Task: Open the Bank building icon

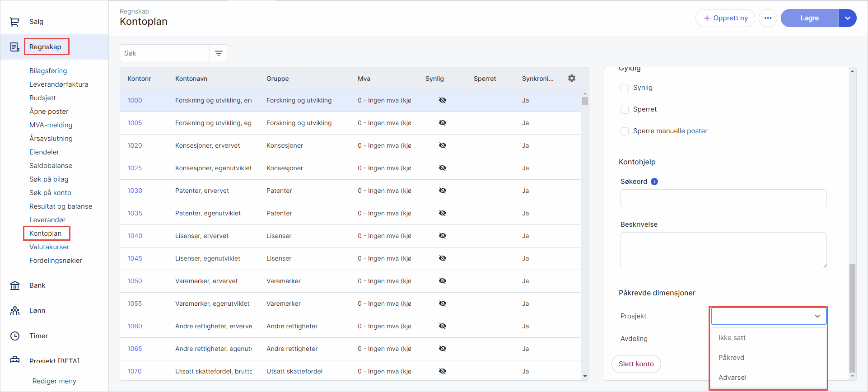Action: click(x=15, y=285)
